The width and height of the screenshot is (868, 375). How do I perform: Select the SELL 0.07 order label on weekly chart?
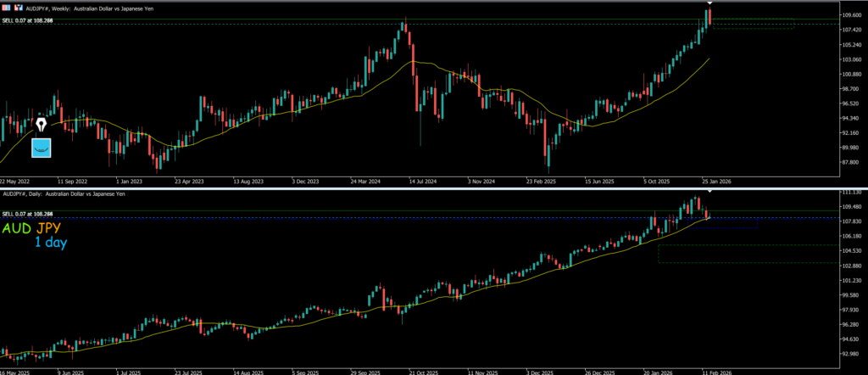tap(27, 19)
